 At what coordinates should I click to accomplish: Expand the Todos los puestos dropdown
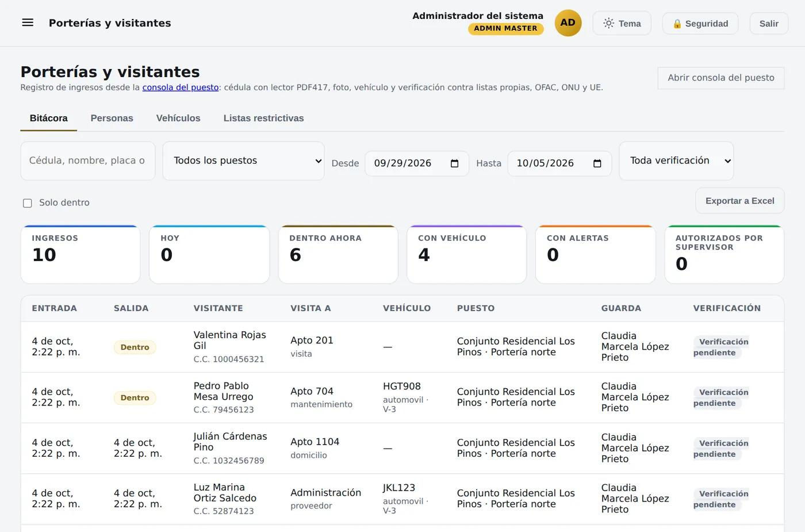(x=243, y=160)
